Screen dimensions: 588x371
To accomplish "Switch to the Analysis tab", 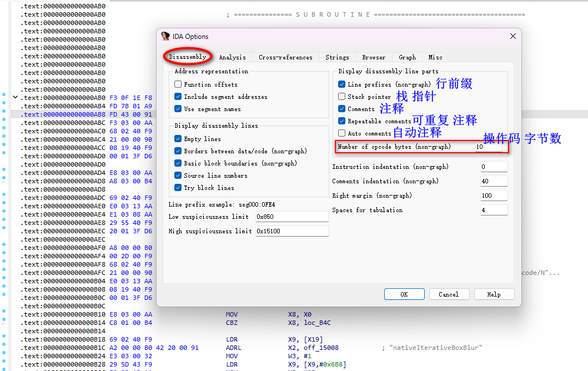I will [233, 57].
